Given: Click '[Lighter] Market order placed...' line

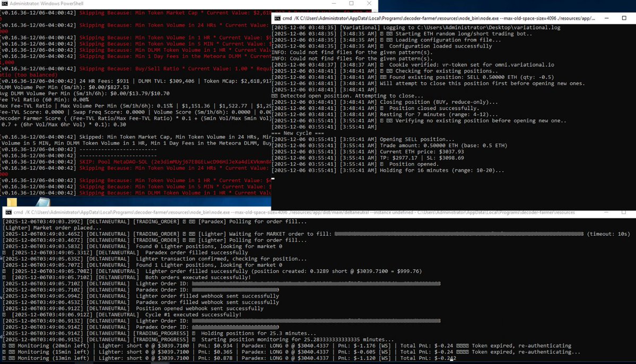Looking at the screenshot, I should (x=52, y=228).
